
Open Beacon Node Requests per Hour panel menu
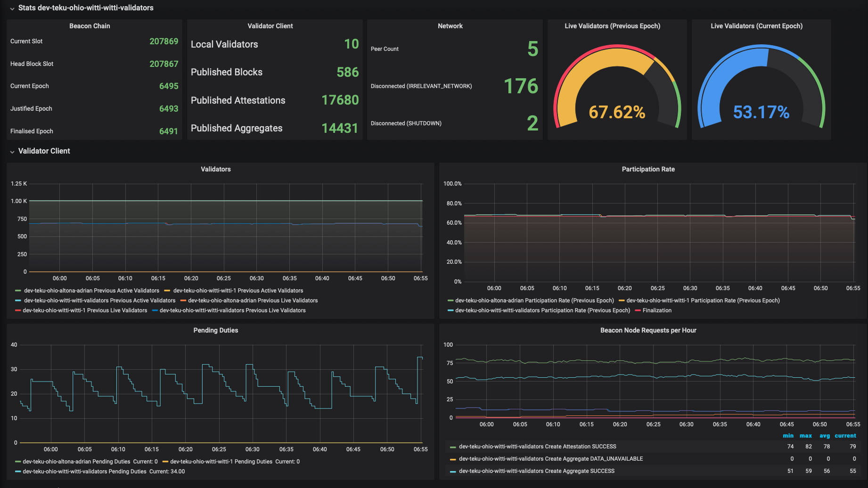648,330
